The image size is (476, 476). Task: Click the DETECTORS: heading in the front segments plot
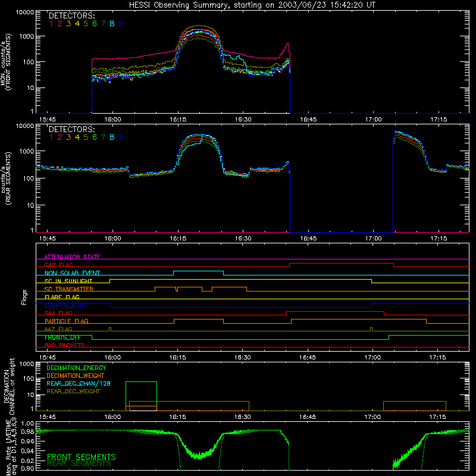pos(72,15)
